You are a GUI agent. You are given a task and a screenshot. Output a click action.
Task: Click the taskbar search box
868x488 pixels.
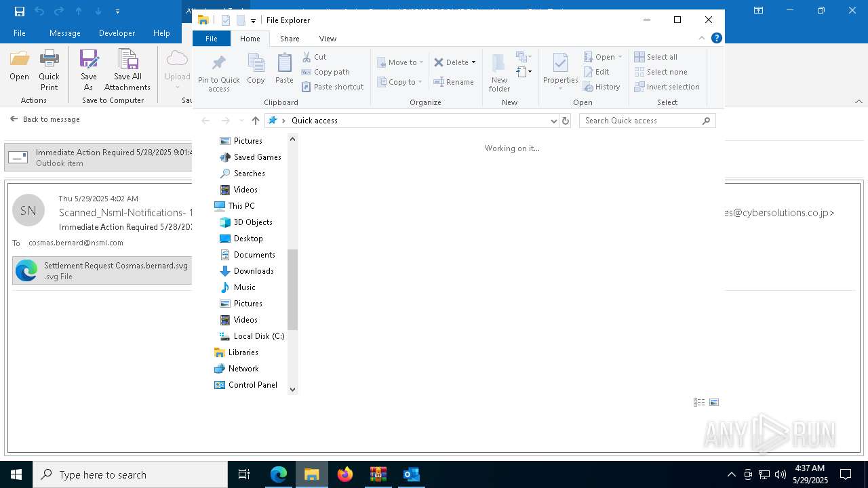[x=130, y=474]
